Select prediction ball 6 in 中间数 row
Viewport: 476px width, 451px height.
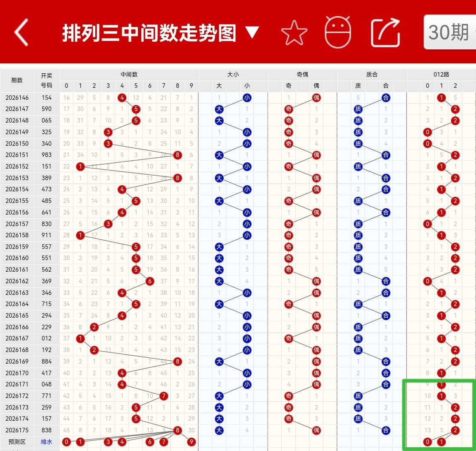150,442
